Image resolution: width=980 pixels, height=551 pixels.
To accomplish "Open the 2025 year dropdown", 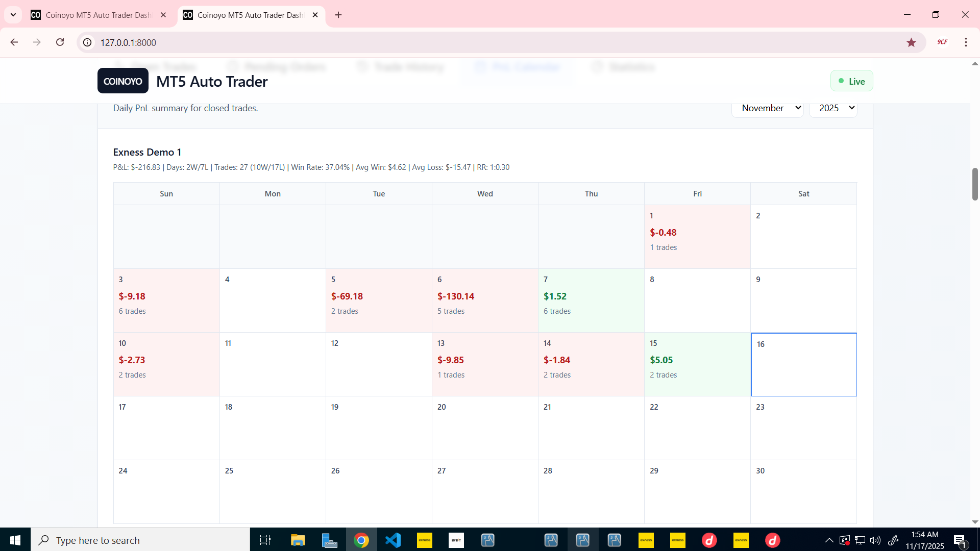I will point(834,108).
